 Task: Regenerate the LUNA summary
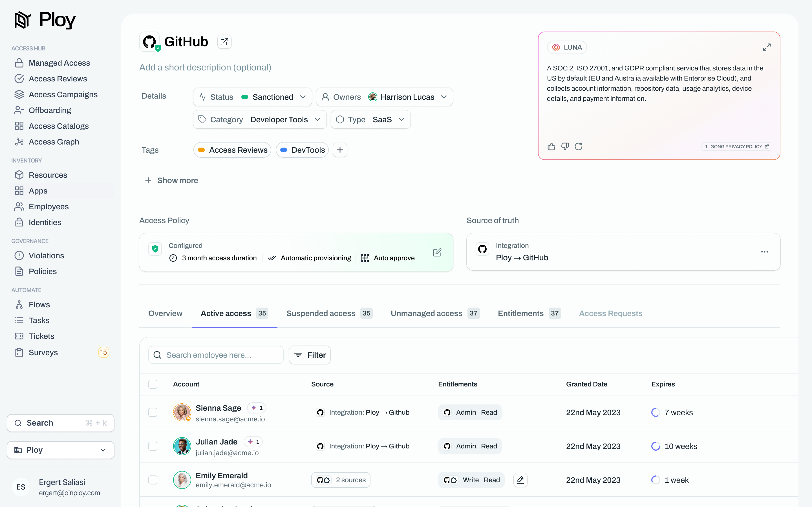pyautogui.click(x=579, y=146)
